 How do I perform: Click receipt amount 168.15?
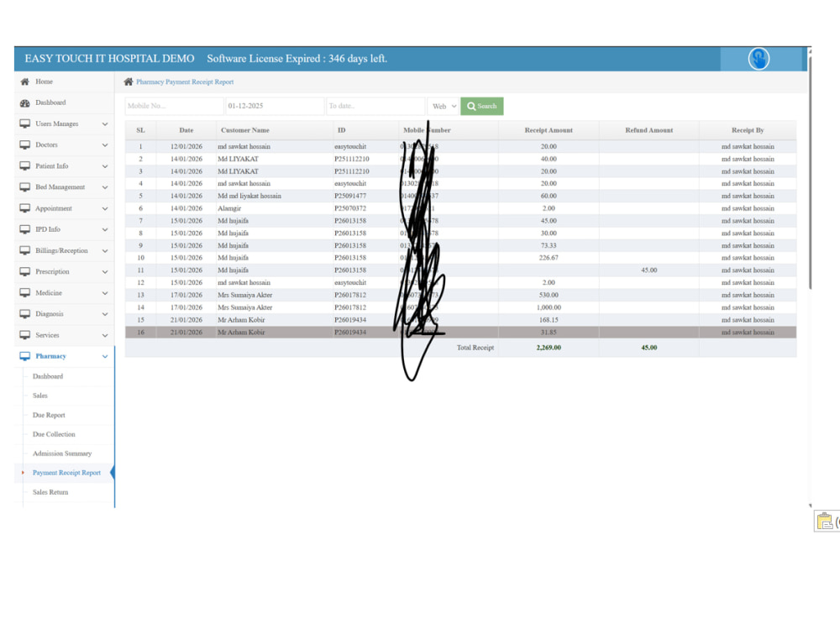coord(549,320)
